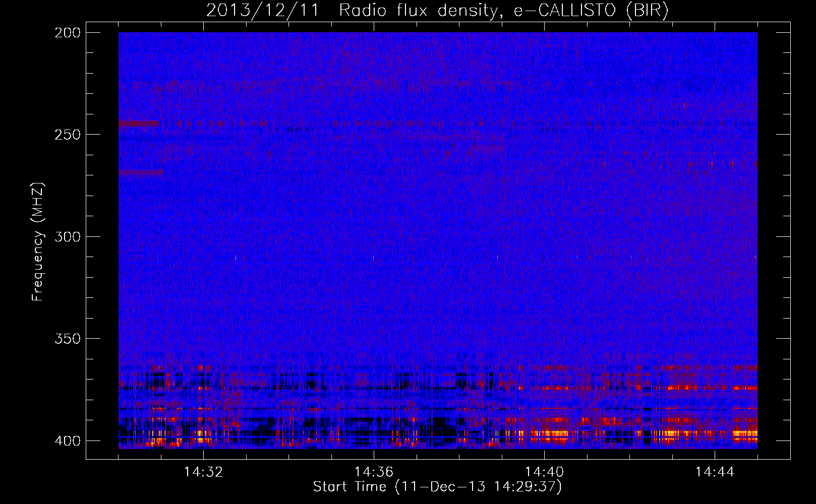
Task: Click the plot title "2013/12/11 Radio flux density, e-CALLISTO (BIR)"
Action: click(x=437, y=11)
